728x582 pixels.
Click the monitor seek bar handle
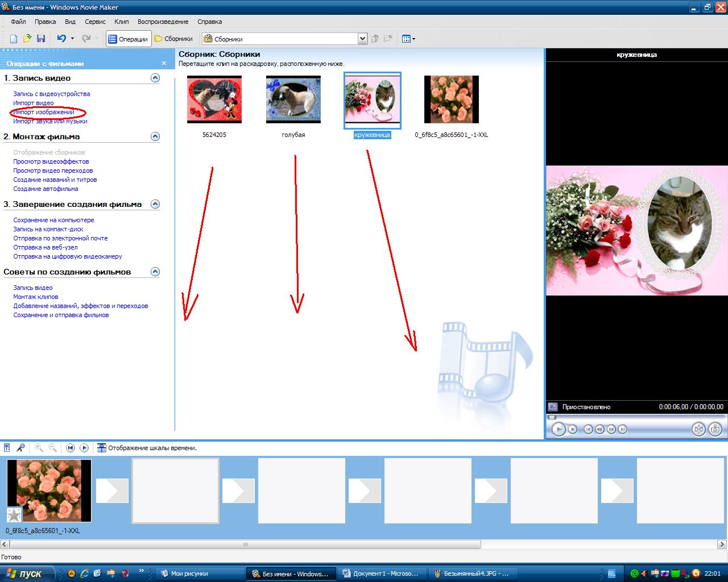click(552, 417)
